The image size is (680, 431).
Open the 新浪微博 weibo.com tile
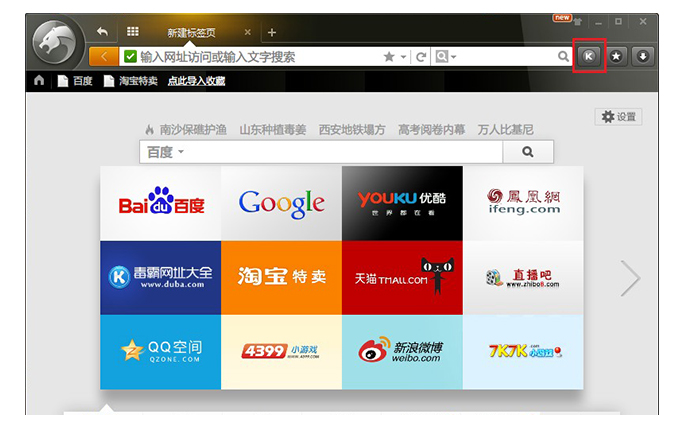coord(402,352)
